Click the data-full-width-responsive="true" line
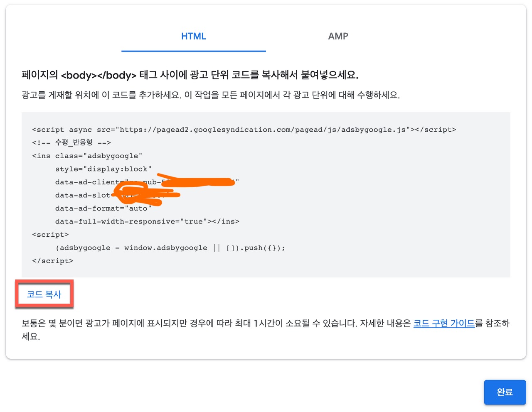The height and width of the screenshot is (412, 532). [147, 221]
